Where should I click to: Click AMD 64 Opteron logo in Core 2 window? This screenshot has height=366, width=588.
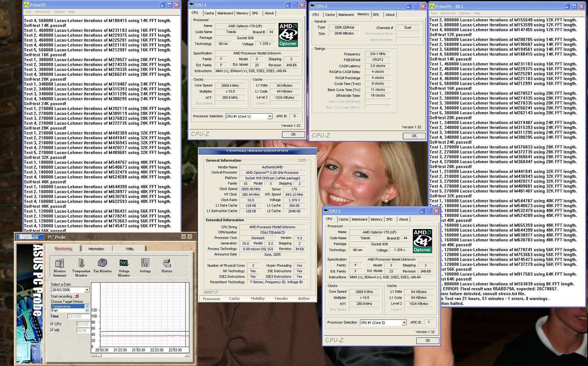tap(422, 241)
